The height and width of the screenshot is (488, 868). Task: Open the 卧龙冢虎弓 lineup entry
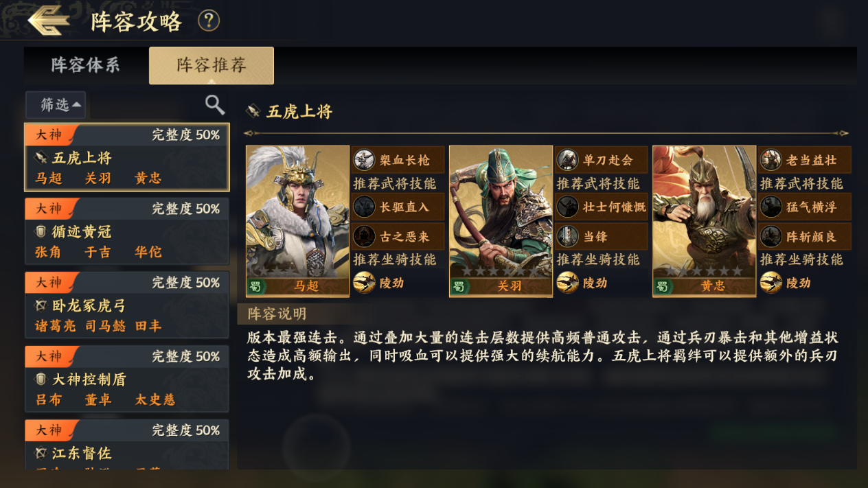pyautogui.click(x=127, y=305)
